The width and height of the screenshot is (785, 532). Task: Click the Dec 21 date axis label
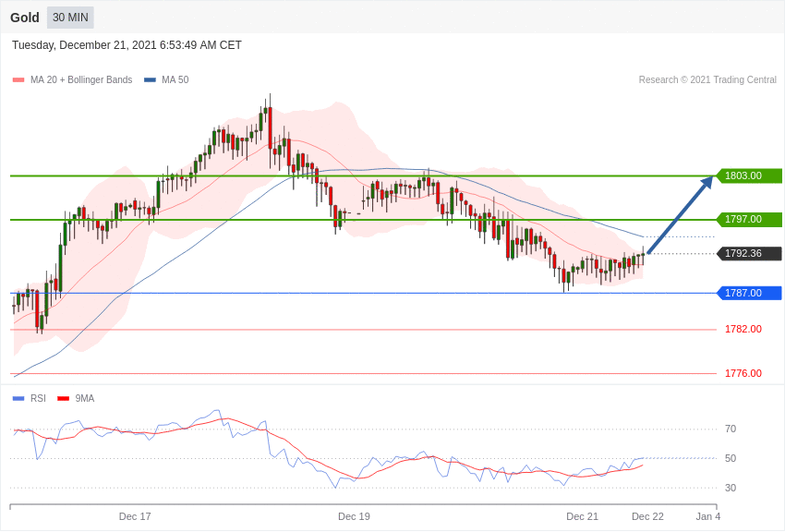pyautogui.click(x=582, y=516)
